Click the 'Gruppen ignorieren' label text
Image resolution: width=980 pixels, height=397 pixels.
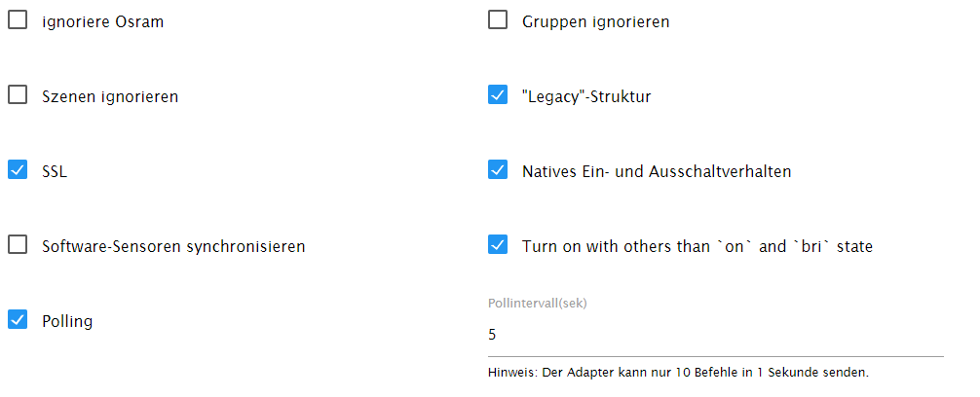595,21
